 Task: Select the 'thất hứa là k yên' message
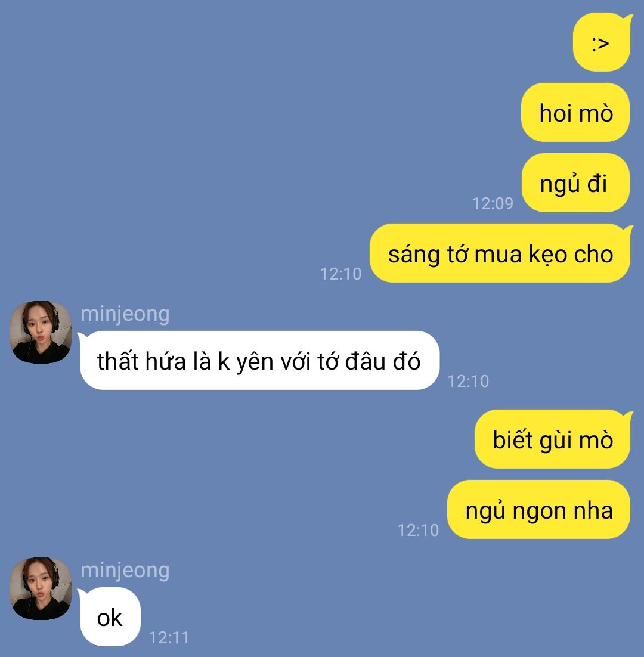point(259,360)
